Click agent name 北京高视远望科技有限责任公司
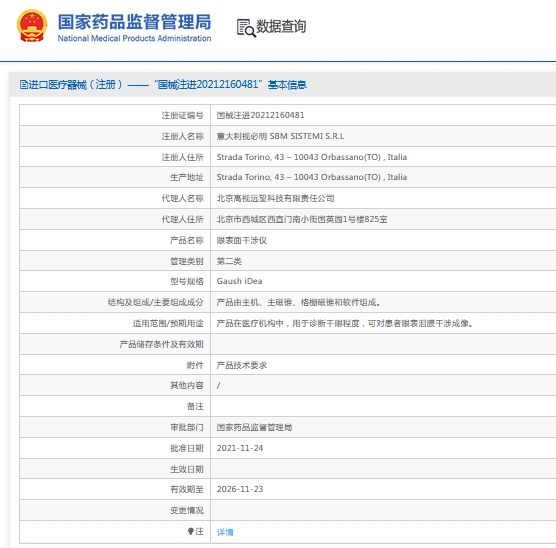 (275, 198)
